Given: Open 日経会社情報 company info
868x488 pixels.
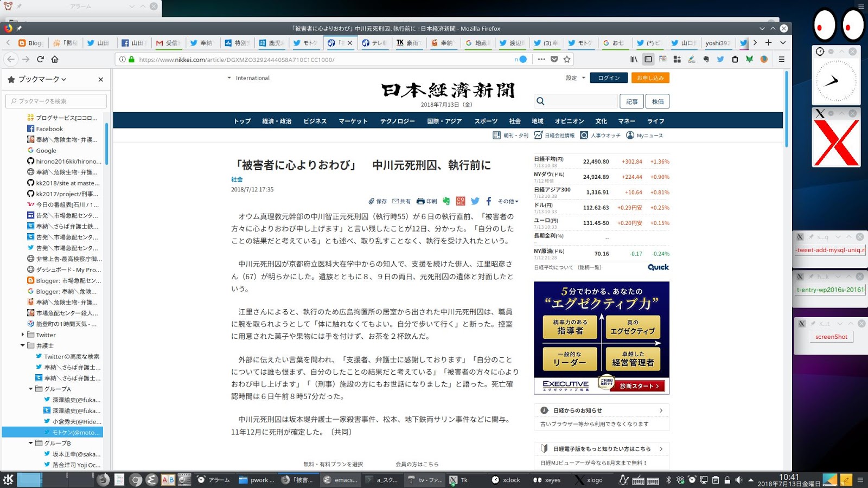Looking at the screenshot, I should pos(554,135).
